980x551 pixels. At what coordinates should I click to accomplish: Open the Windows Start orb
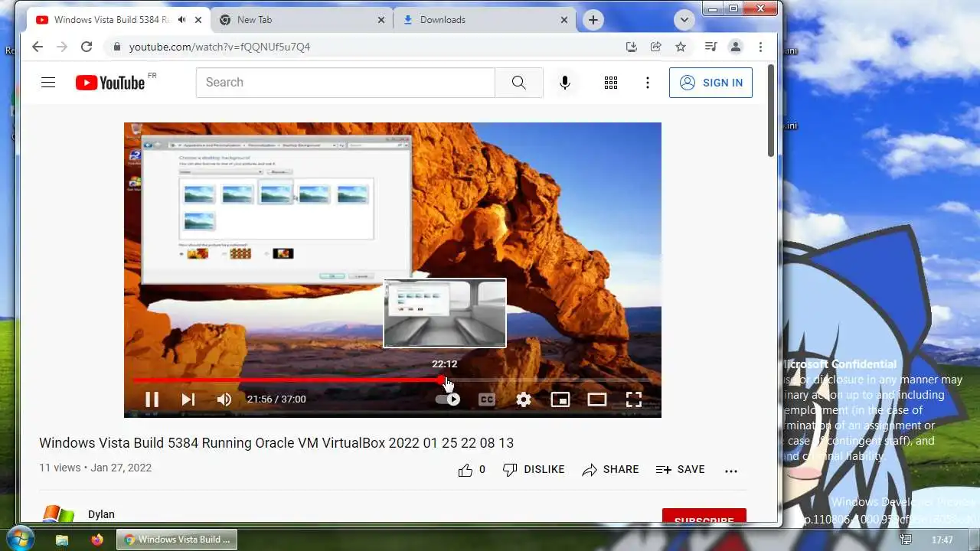[x=20, y=539]
